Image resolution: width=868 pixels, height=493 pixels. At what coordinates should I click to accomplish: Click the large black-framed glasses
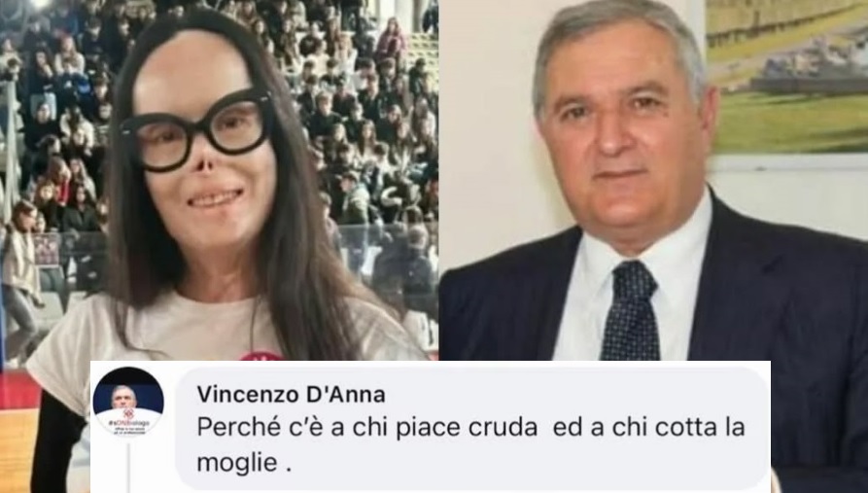coord(196,130)
